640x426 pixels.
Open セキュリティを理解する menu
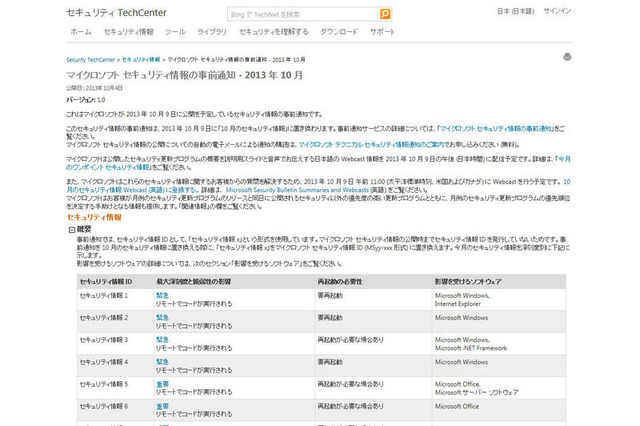click(x=274, y=32)
